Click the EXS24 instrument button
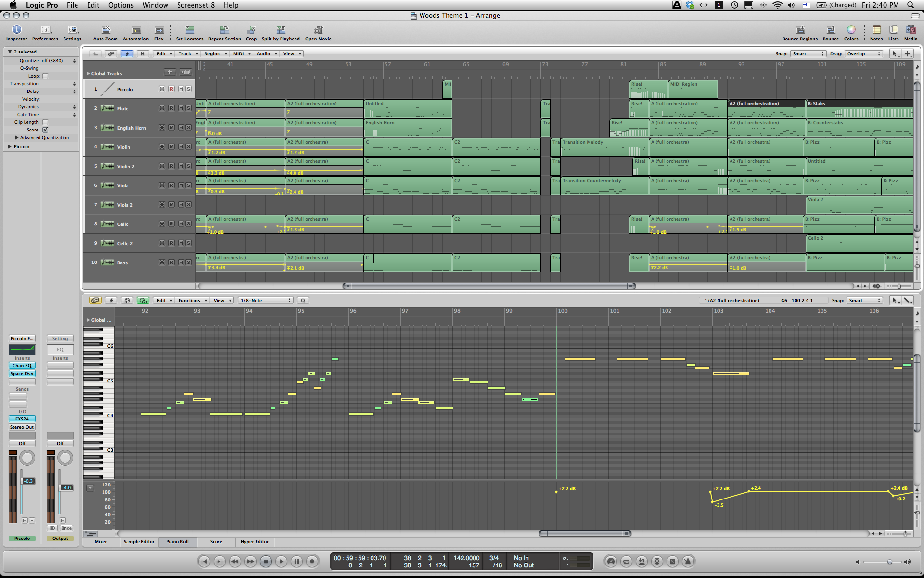 point(22,419)
